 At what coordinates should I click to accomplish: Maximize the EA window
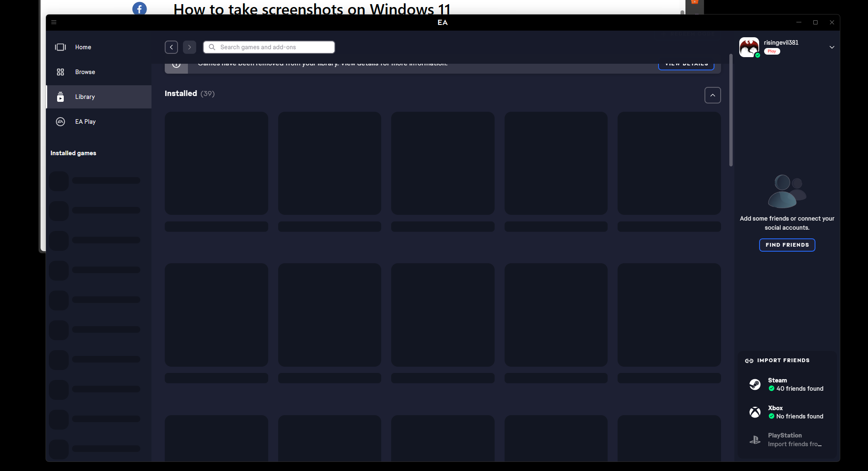pyautogui.click(x=815, y=22)
